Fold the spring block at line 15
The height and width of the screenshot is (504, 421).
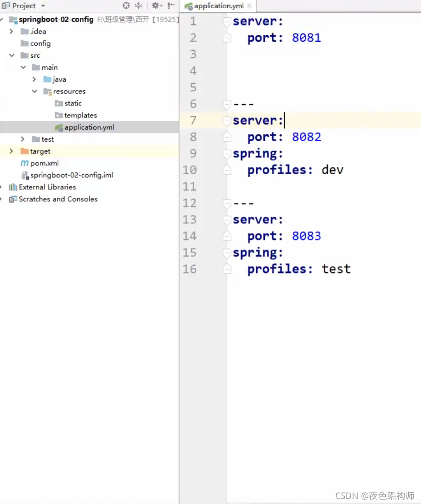pos(227,253)
